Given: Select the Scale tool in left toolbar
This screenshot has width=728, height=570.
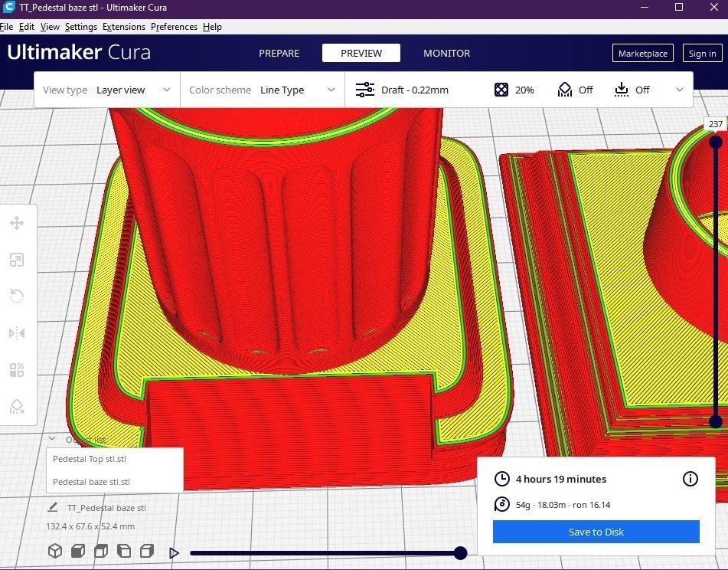Looking at the screenshot, I should (x=17, y=260).
